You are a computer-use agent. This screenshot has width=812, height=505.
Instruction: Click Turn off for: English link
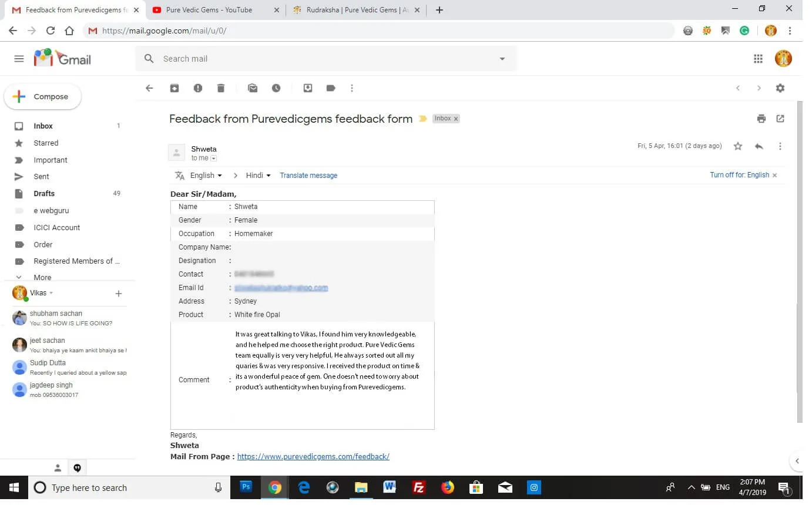coord(739,175)
